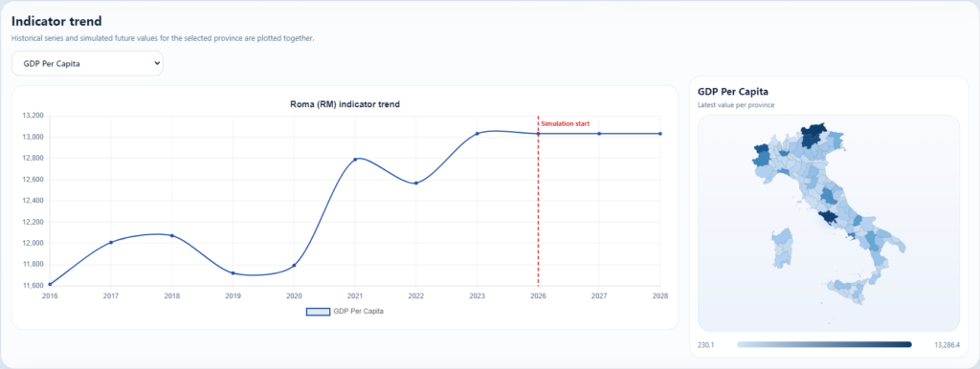This screenshot has height=369, width=980.
Task: Select the 2020 data point
Action: point(294,266)
